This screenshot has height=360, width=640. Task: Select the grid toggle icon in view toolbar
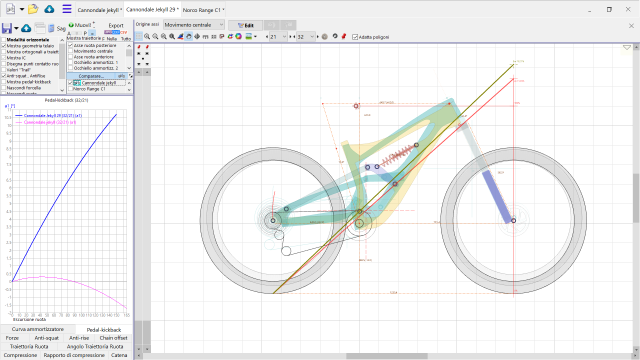point(139,37)
